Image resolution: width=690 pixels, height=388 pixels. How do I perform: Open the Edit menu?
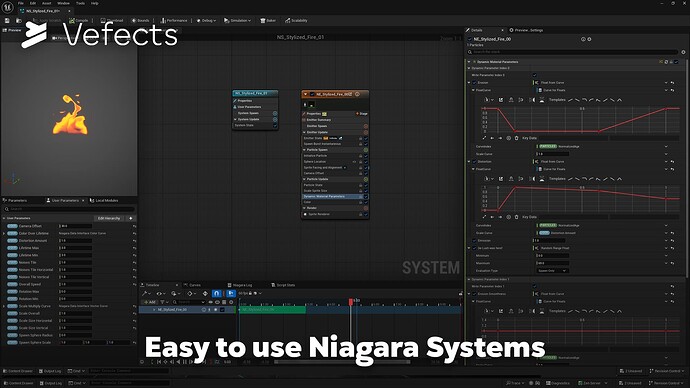coord(33,3)
